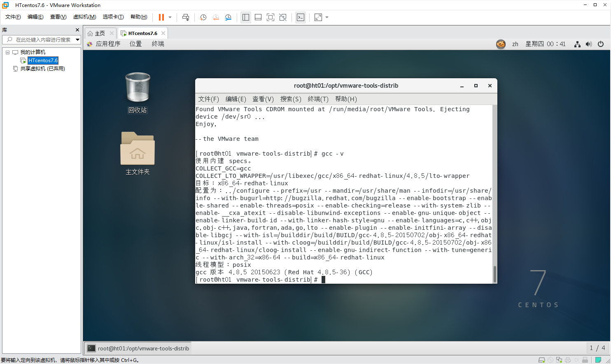Click the hard disk status icon
Screen dimensions: 611x364
[x=542, y=360]
